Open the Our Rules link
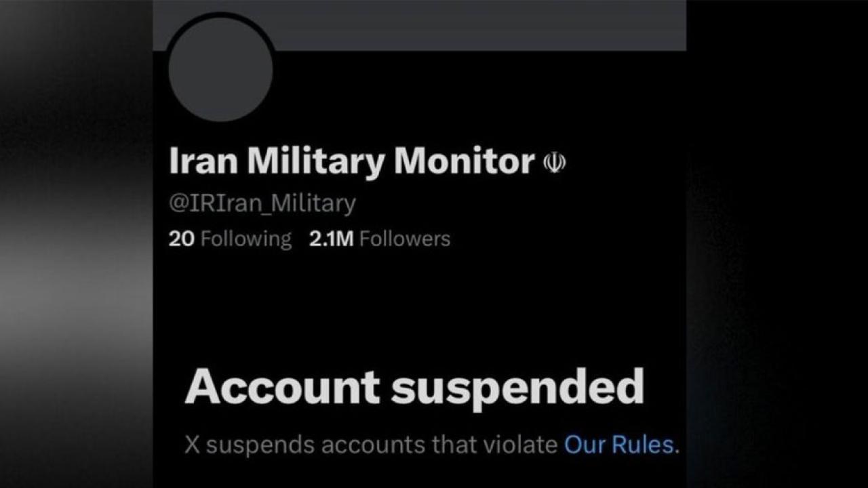This screenshot has height=488, width=868. pyautogui.click(x=620, y=445)
